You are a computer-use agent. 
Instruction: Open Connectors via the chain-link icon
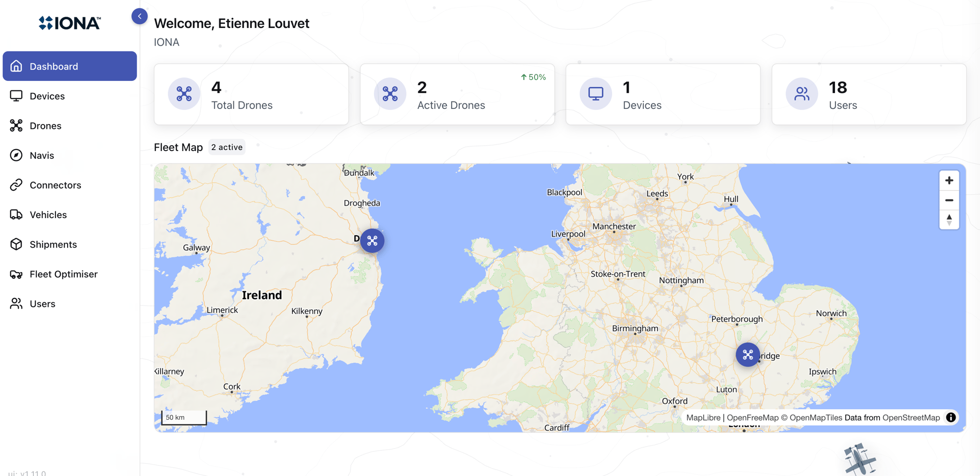coord(16,185)
